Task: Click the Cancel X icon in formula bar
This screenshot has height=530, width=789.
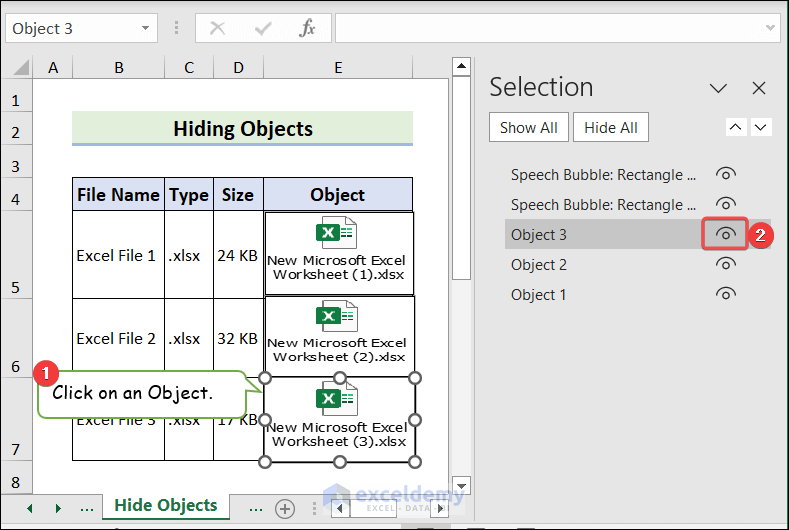Action: [x=217, y=28]
